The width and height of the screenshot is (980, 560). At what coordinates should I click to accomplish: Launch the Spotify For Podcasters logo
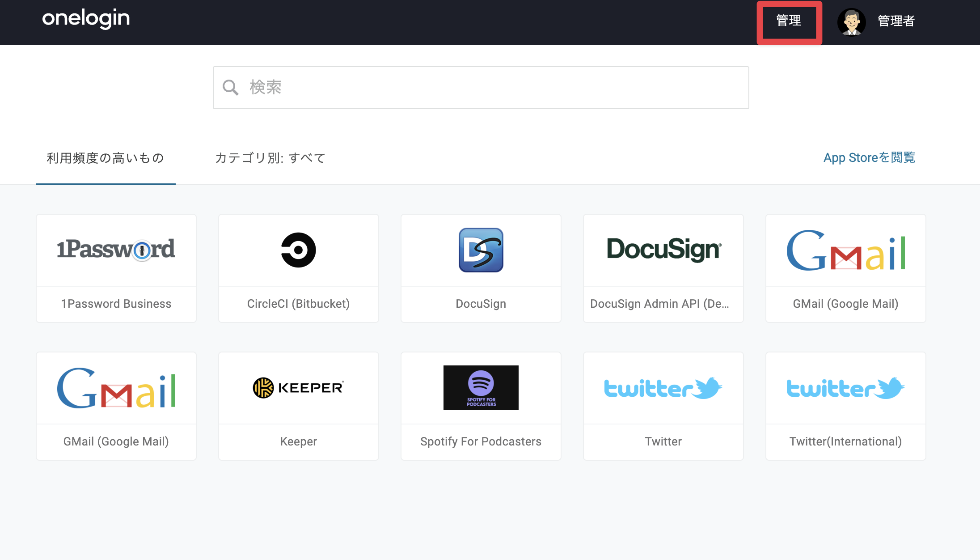(x=481, y=388)
